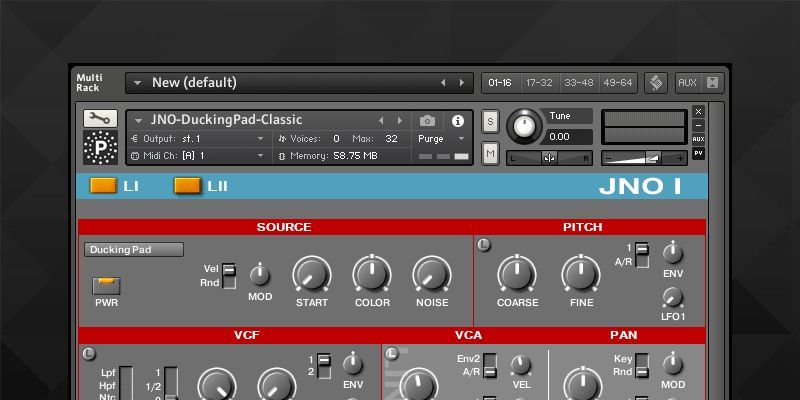Image resolution: width=800 pixels, height=400 pixels.
Task: Click the FINE pitch knob
Action: point(581,274)
